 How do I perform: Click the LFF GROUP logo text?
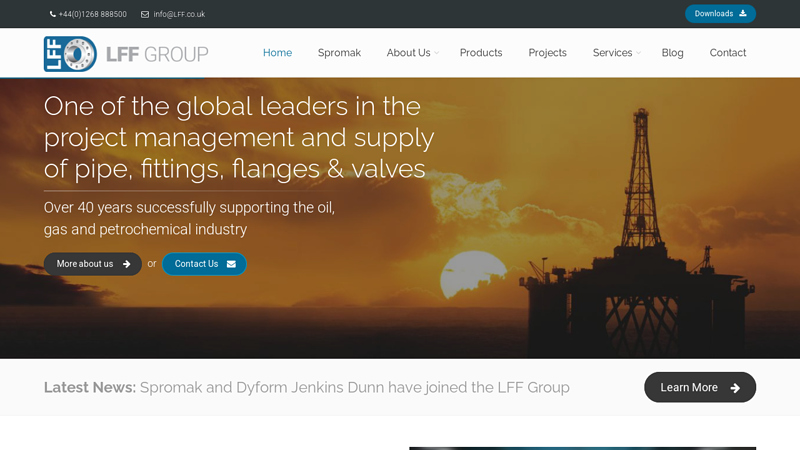point(157,54)
